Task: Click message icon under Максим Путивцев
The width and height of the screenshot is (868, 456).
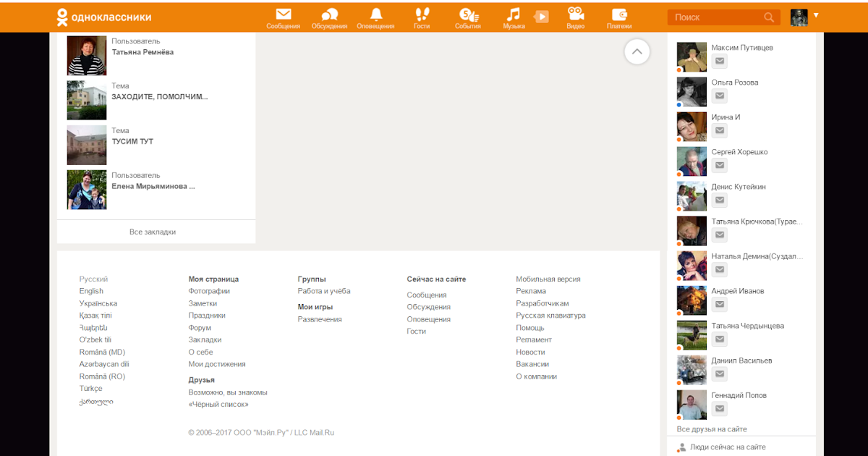Action: 719,62
